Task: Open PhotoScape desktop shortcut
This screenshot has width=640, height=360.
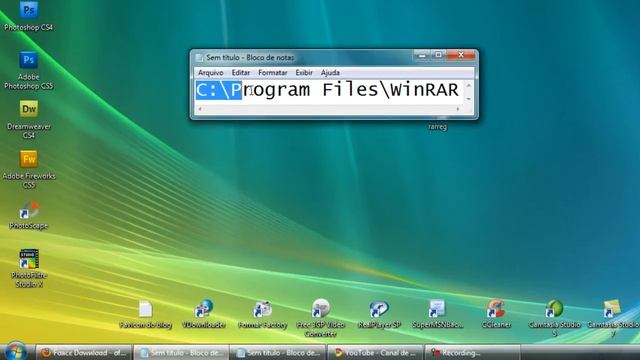Action: pyautogui.click(x=29, y=215)
